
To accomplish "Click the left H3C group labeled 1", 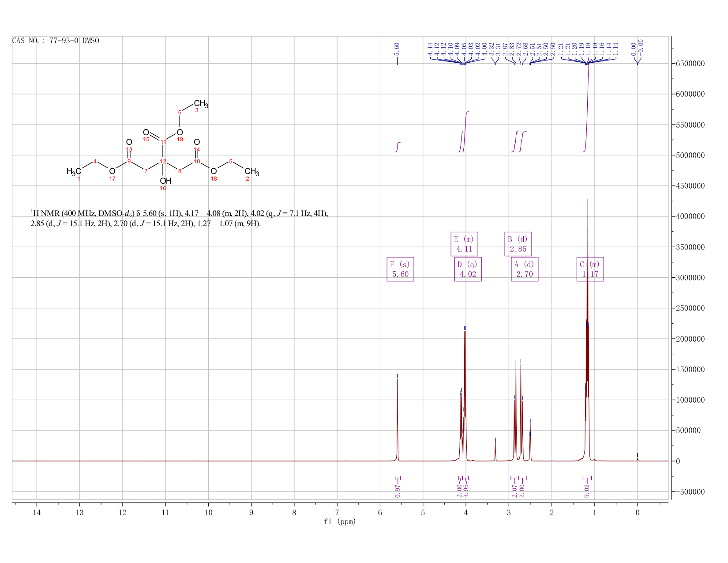I will click(74, 171).
